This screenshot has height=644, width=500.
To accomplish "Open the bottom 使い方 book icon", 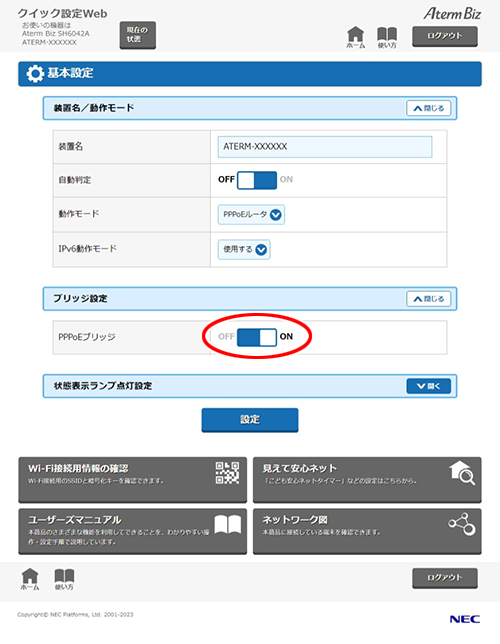I will point(64,579).
